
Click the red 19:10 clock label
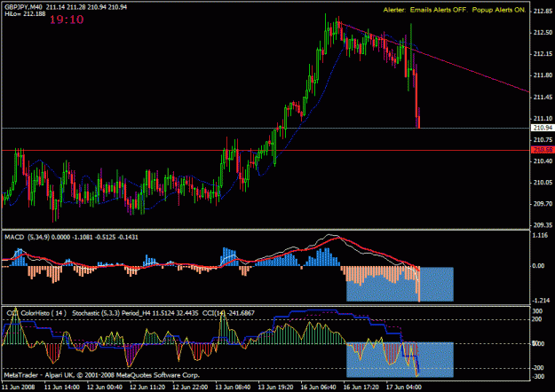click(67, 20)
